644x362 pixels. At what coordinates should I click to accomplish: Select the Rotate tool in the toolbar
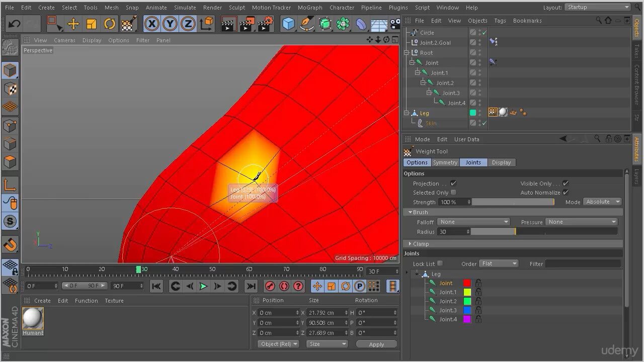tap(109, 24)
